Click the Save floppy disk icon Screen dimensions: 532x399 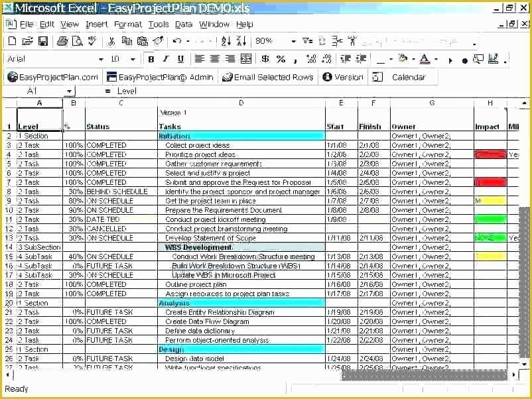pyautogui.click(x=43, y=41)
